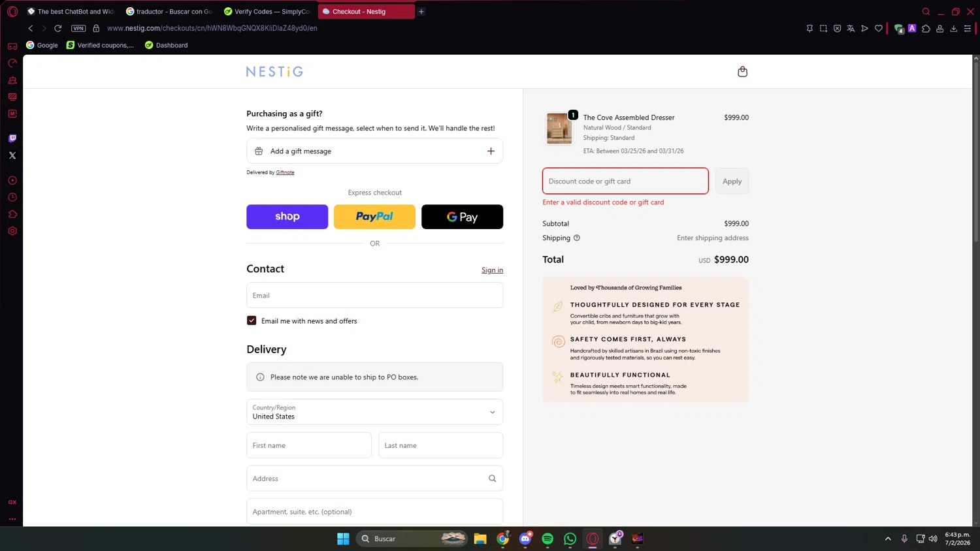Click the site lock security icon
The image size is (980, 551).
pyautogui.click(x=96, y=28)
